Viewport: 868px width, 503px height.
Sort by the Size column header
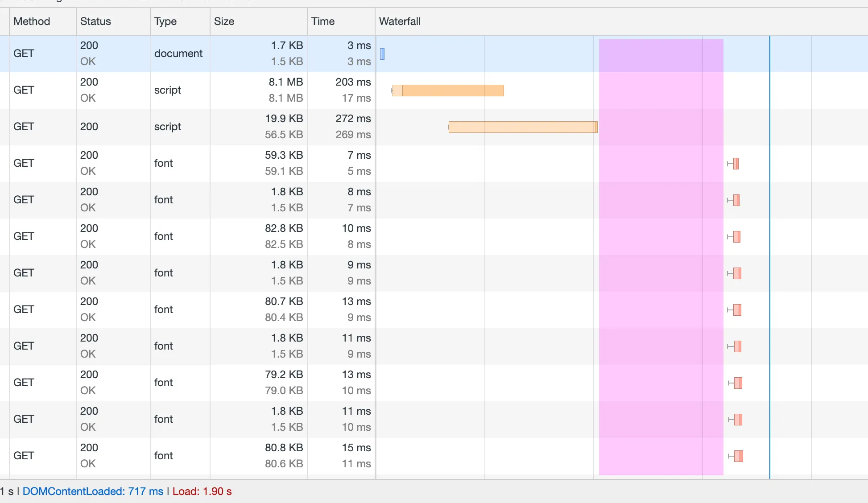[224, 21]
